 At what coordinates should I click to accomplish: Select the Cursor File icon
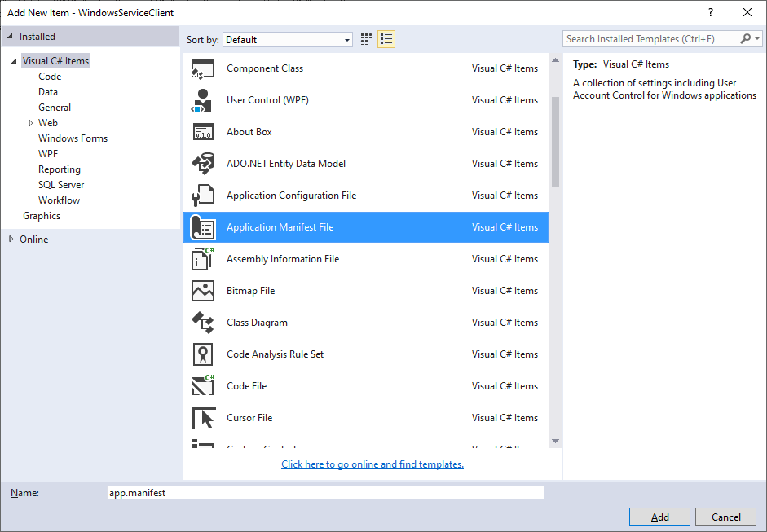pyautogui.click(x=203, y=418)
